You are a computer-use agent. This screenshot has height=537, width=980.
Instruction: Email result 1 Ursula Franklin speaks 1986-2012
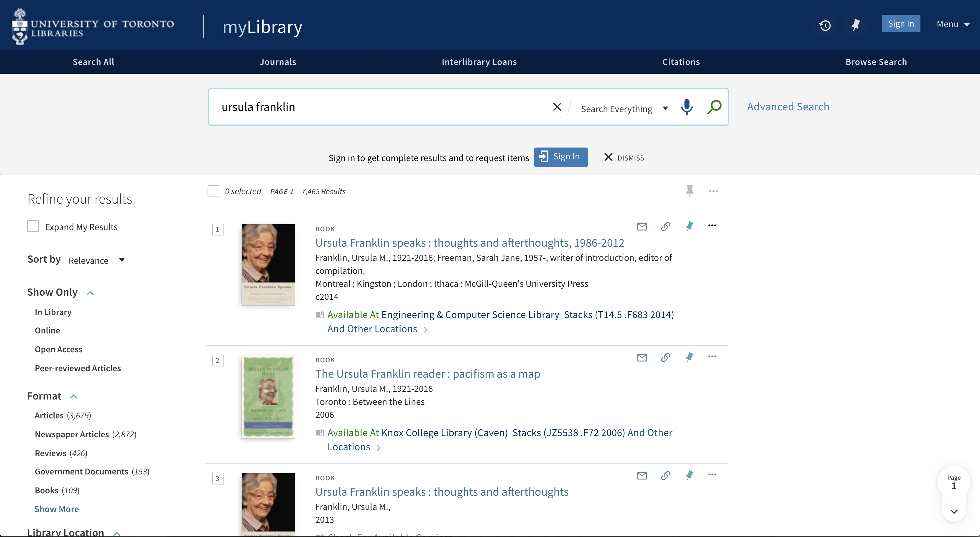(x=642, y=227)
